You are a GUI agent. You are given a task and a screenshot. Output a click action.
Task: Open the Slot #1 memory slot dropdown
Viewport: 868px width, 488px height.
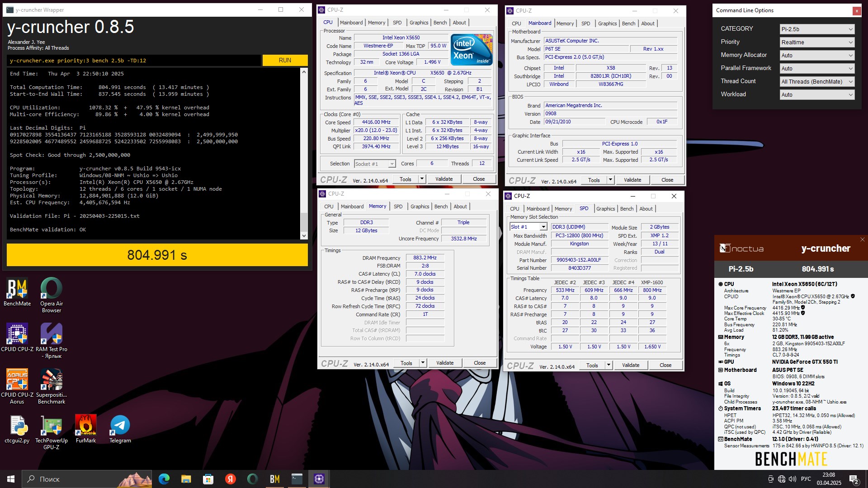tap(528, 227)
